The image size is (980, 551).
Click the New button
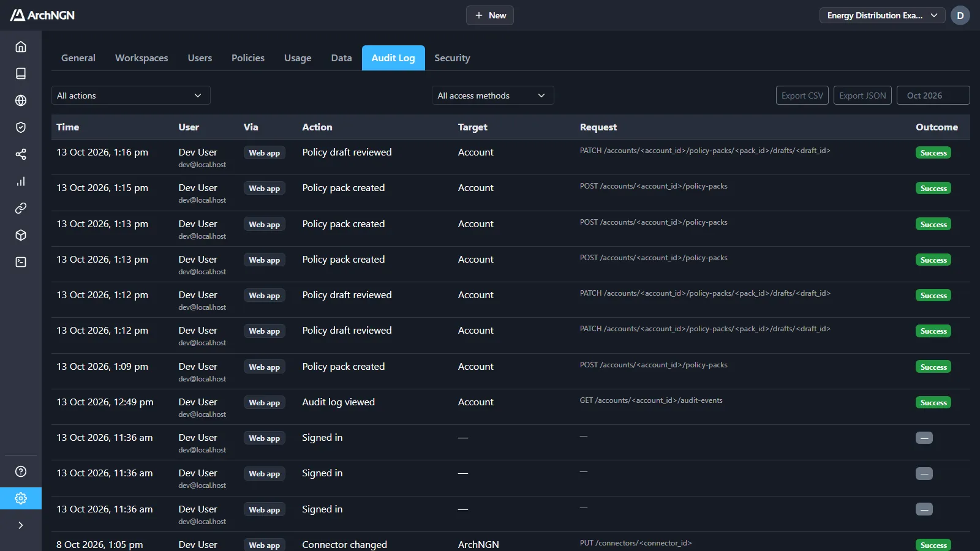[x=490, y=15]
